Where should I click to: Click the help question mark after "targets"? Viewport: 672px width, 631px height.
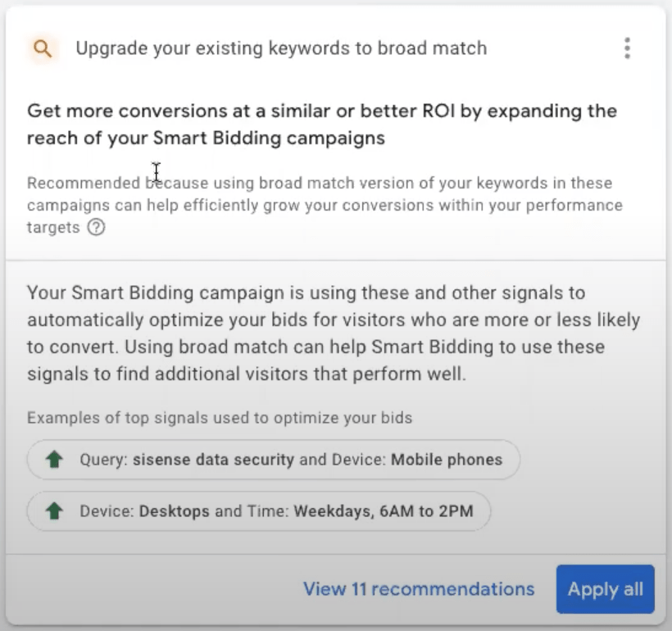pos(96,228)
